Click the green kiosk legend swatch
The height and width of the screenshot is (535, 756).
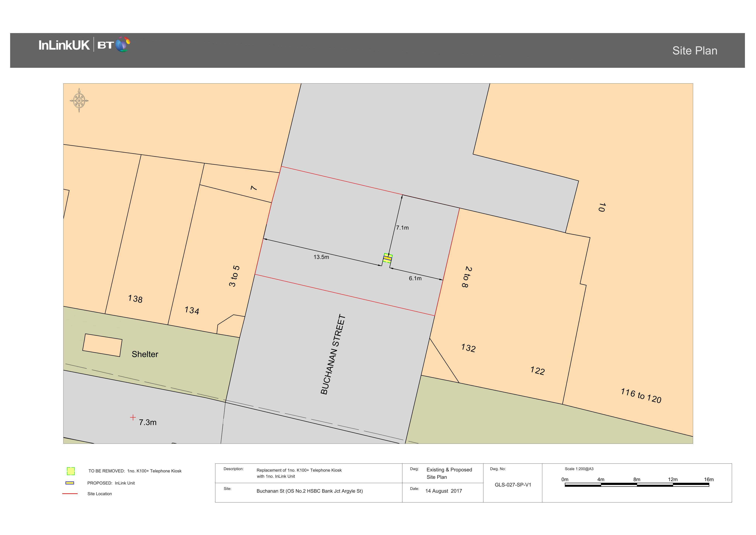(71, 471)
